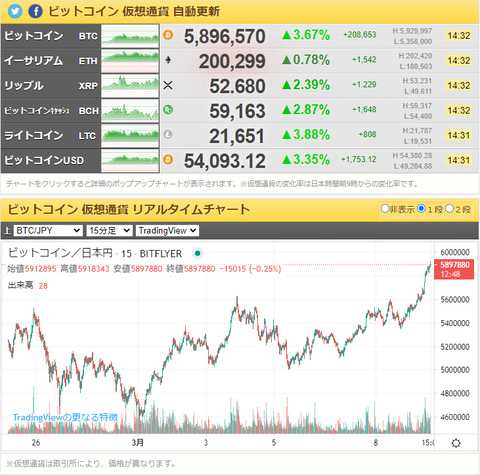Image resolution: width=480 pixels, height=475 pixels.
Task: Click the ▲0.78% change value
Action: tap(306, 60)
